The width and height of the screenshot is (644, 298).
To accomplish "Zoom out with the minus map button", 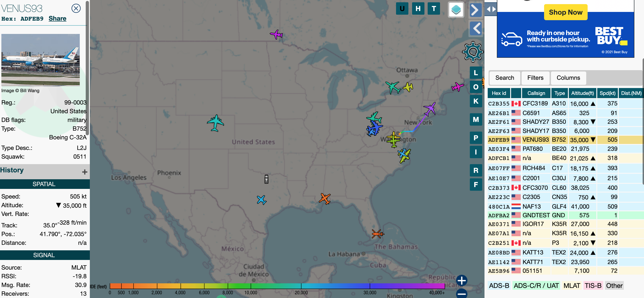I will click(x=462, y=293).
